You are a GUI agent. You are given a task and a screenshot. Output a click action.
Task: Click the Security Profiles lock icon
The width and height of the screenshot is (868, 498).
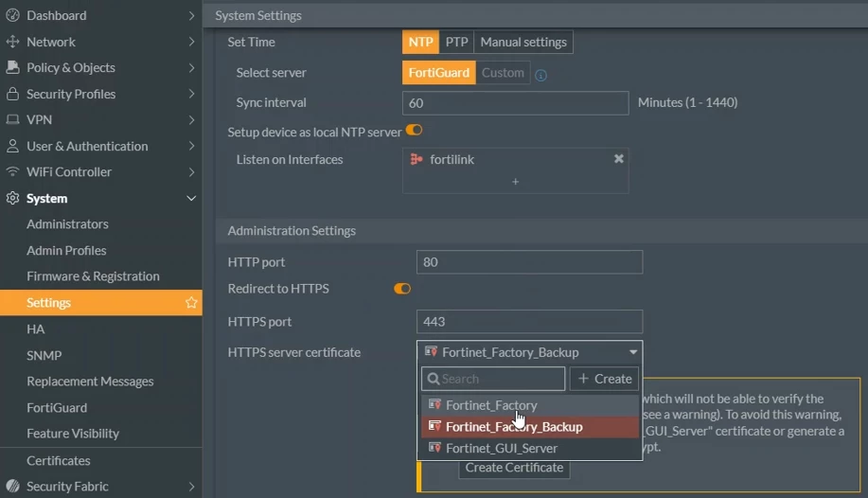pyautogui.click(x=12, y=94)
